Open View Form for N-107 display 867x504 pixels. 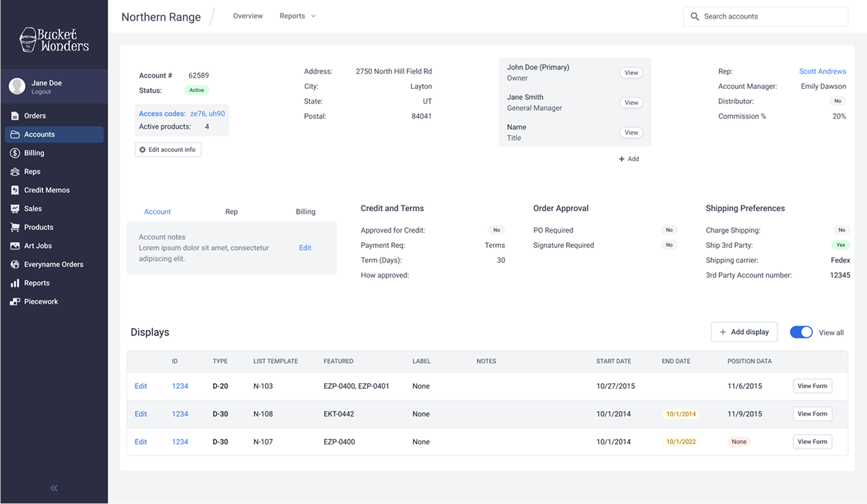click(812, 442)
